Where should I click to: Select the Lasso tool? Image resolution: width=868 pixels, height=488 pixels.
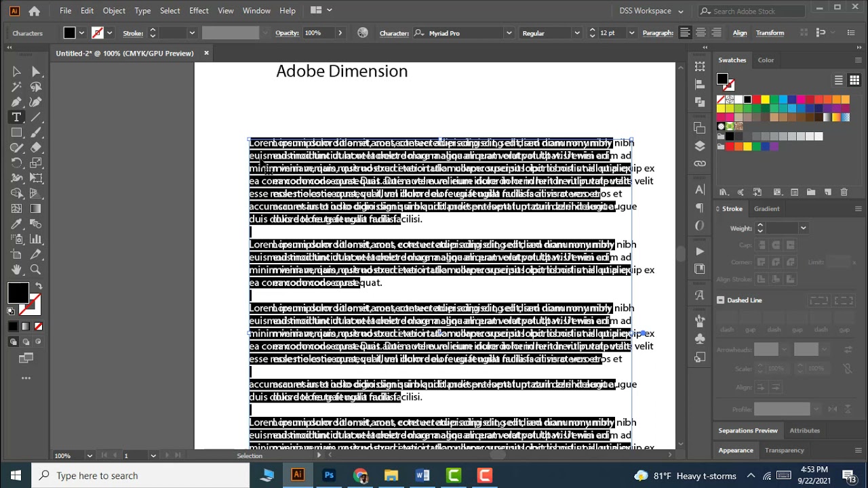pyautogui.click(x=36, y=87)
